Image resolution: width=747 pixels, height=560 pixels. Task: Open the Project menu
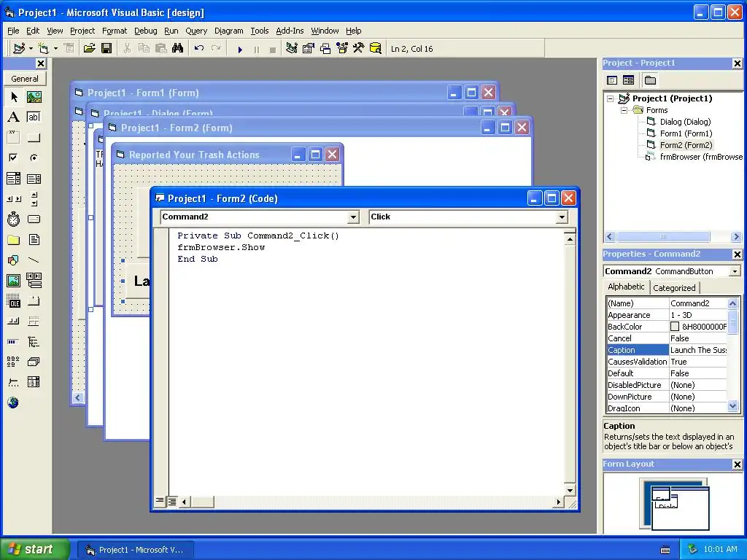(82, 31)
